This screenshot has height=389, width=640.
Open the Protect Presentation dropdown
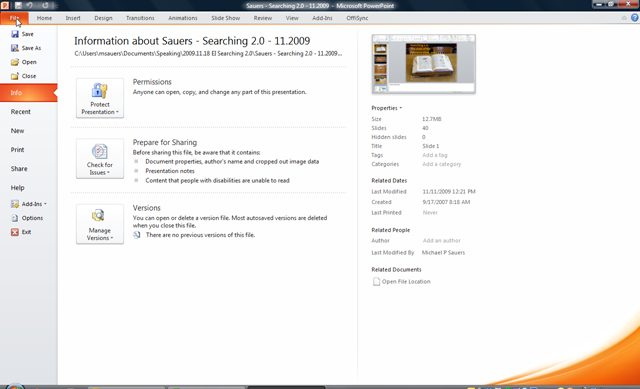pyautogui.click(x=100, y=98)
